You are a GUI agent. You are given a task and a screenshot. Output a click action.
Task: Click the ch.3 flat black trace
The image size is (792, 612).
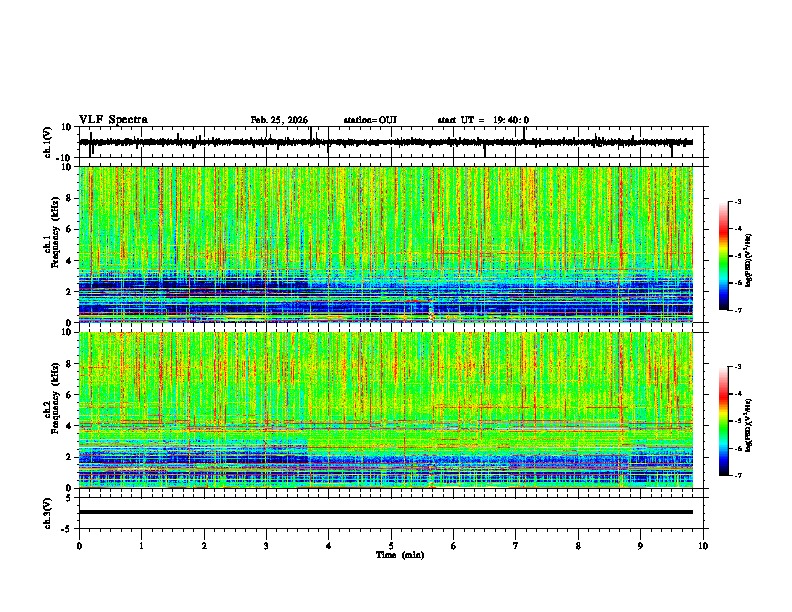pyautogui.click(x=386, y=512)
